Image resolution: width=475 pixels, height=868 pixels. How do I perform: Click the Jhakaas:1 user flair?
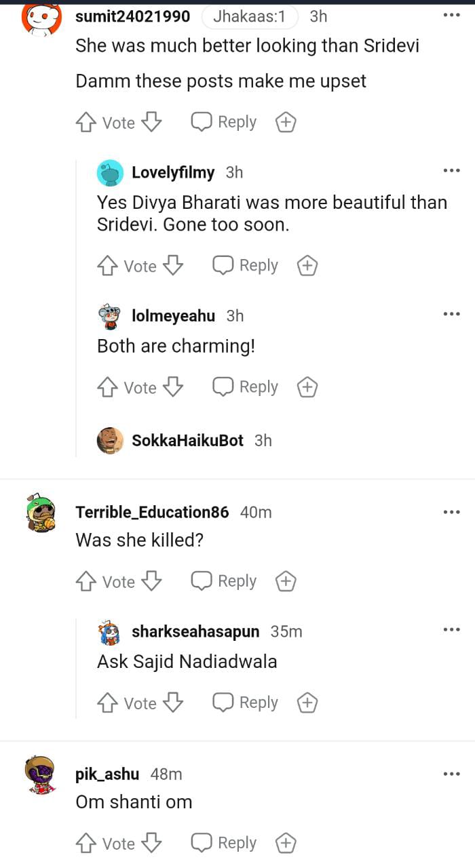249,17
